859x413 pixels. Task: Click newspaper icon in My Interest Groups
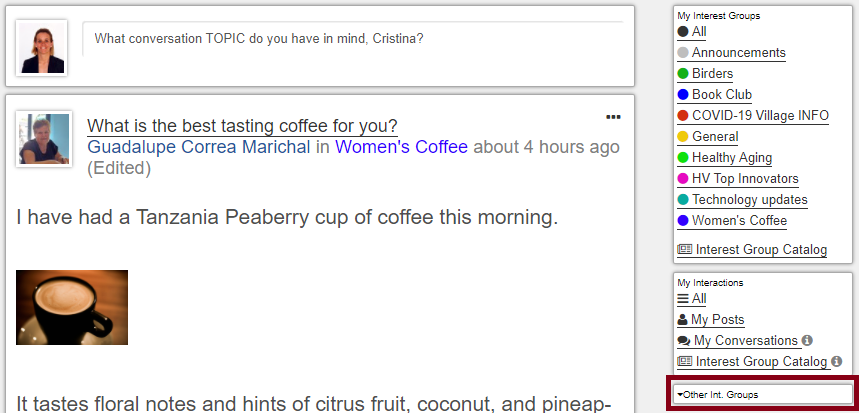(x=685, y=250)
